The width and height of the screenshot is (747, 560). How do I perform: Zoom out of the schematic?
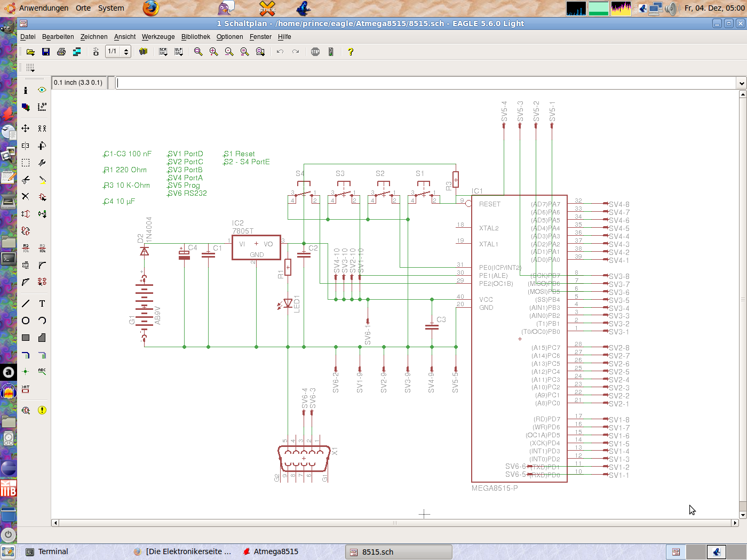click(x=229, y=52)
